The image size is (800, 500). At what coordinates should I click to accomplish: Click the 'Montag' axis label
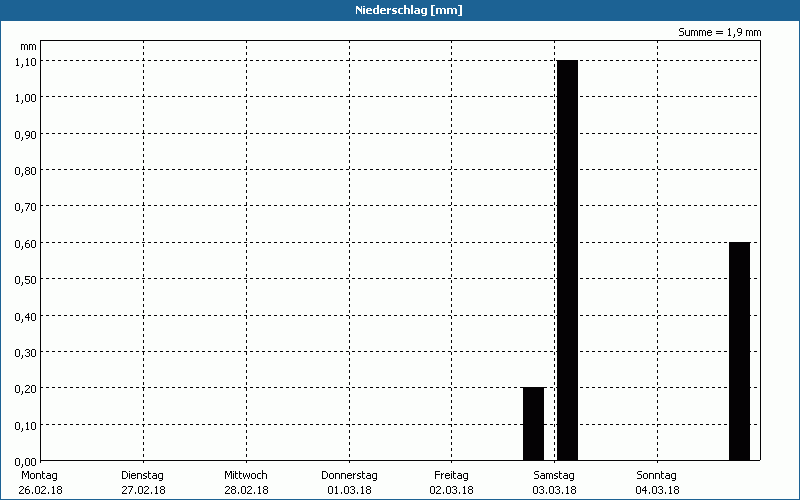[40, 476]
